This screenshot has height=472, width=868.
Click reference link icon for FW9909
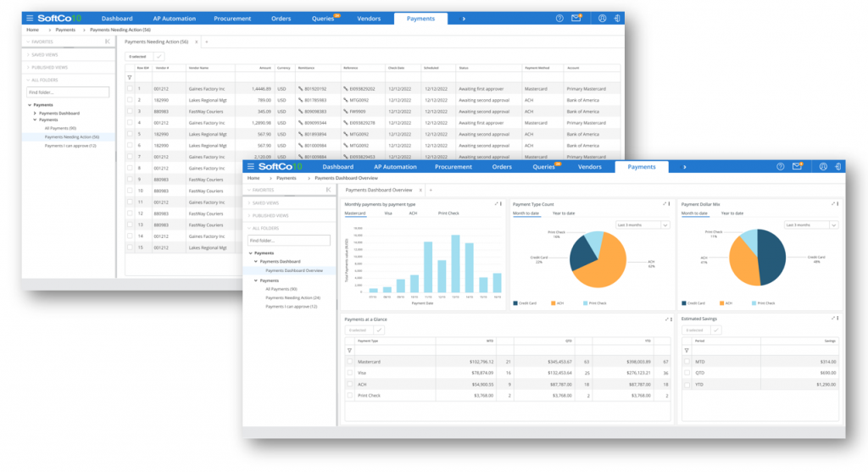click(346, 111)
